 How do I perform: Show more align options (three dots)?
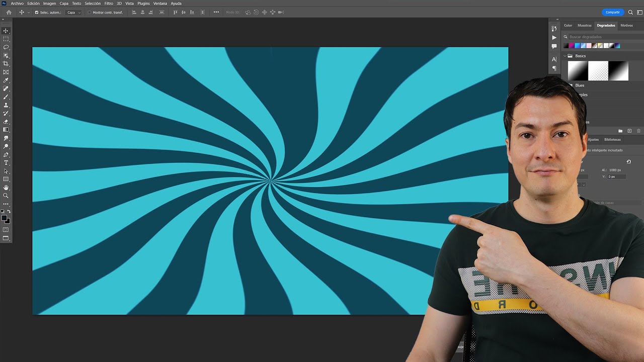216,12
